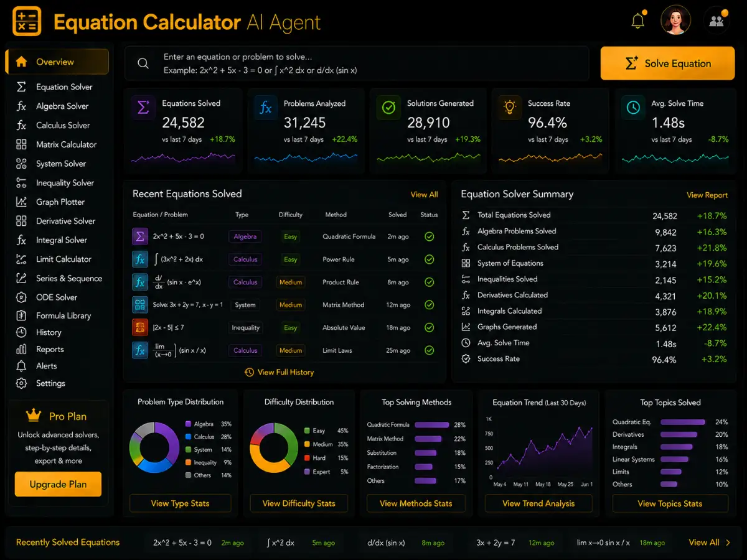Click the search magnifier icon
This screenshot has height=560, width=747.
pyautogui.click(x=143, y=63)
